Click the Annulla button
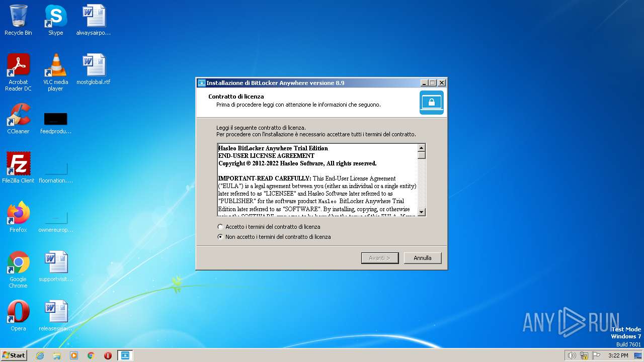Viewport: 644px width, 362px height. coord(423,258)
